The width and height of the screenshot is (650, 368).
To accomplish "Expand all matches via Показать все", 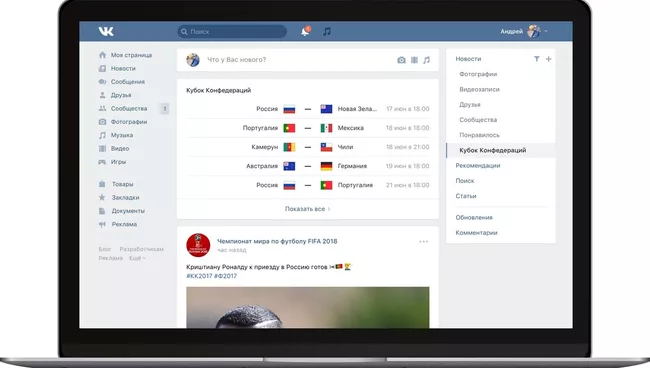I will [308, 209].
